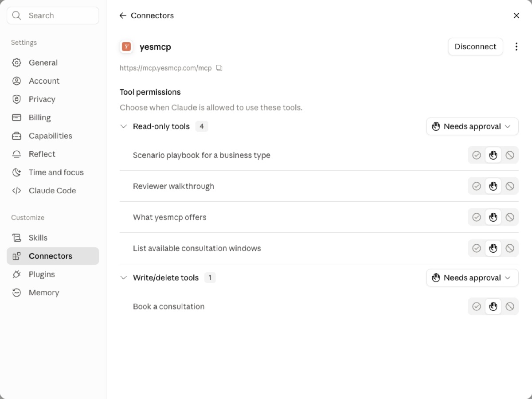532x399 pixels.
Task: Click the Reflect icon in sidebar
Action: coord(17,154)
